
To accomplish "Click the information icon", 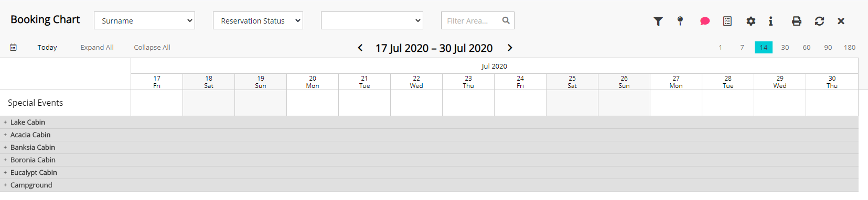I will [x=770, y=21].
